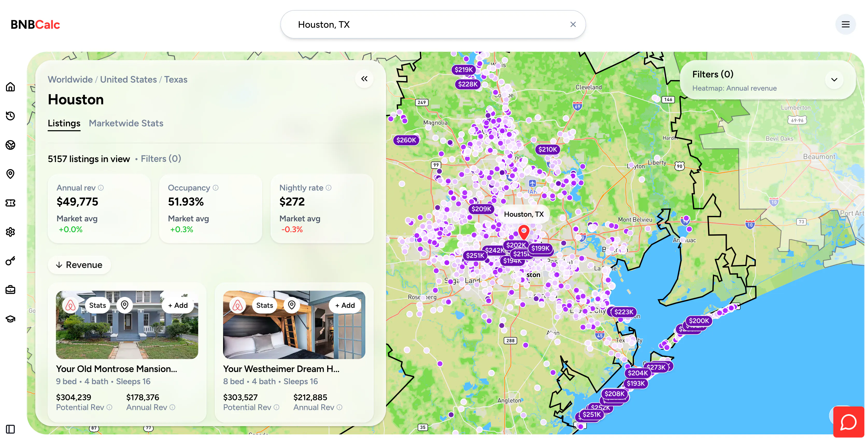Select the $210K map marker
Screen dimensions: 868x438
pos(547,149)
